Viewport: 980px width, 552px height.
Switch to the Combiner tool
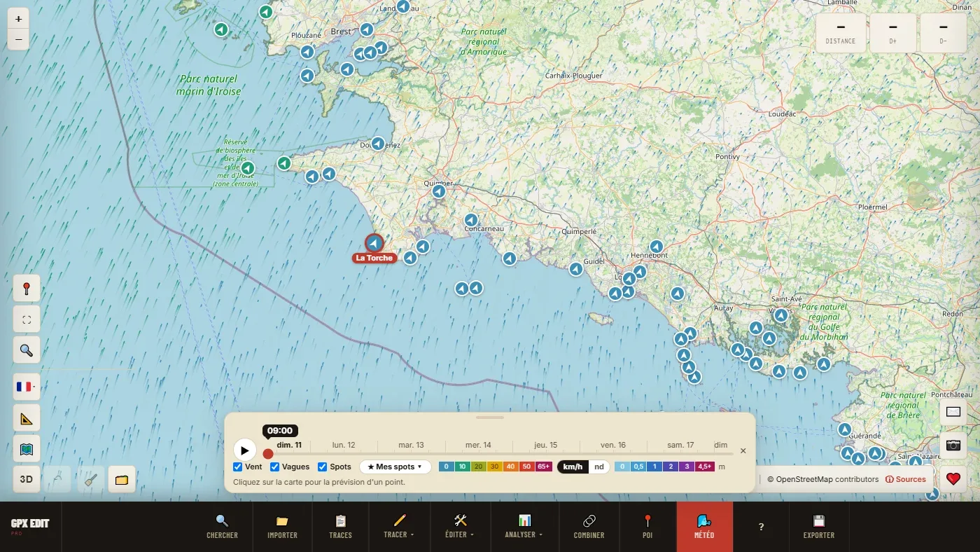click(589, 527)
